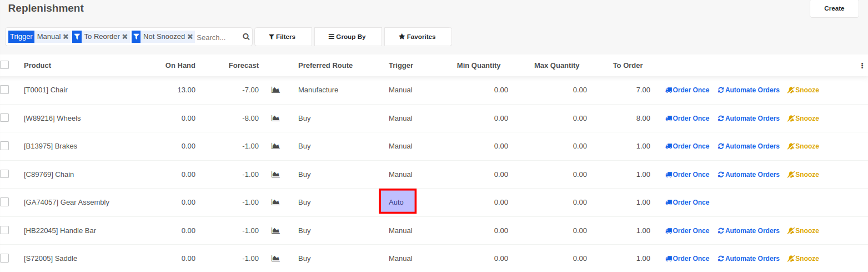The height and width of the screenshot is (272, 868).
Task: Open forecast chart icon for Chair
Action: point(275,90)
